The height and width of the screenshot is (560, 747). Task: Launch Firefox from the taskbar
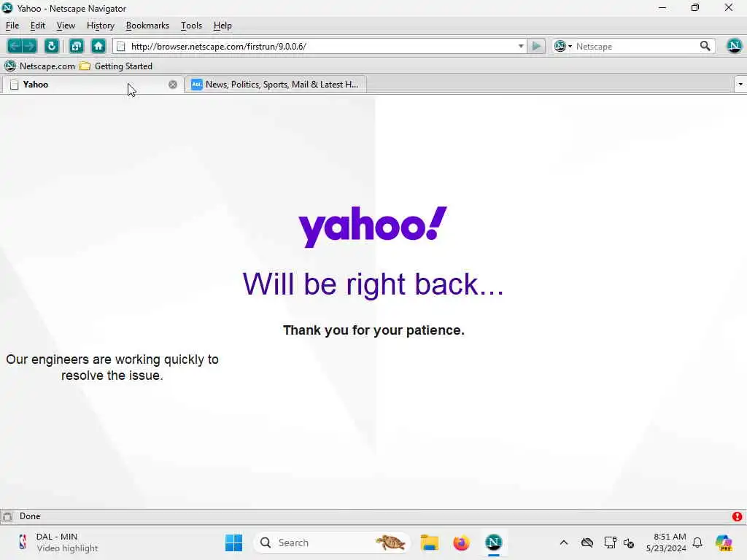pos(461,542)
